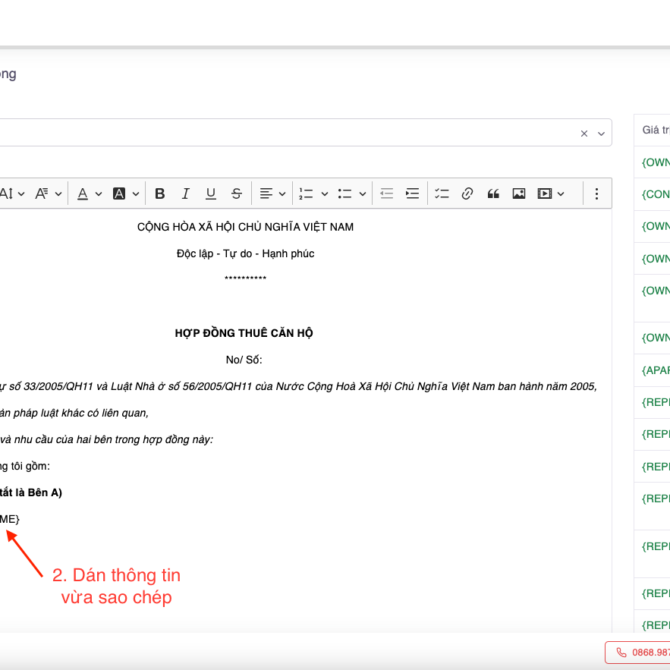This screenshot has width=670, height=670.
Task: Insert a block quote
Action: click(493, 194)
